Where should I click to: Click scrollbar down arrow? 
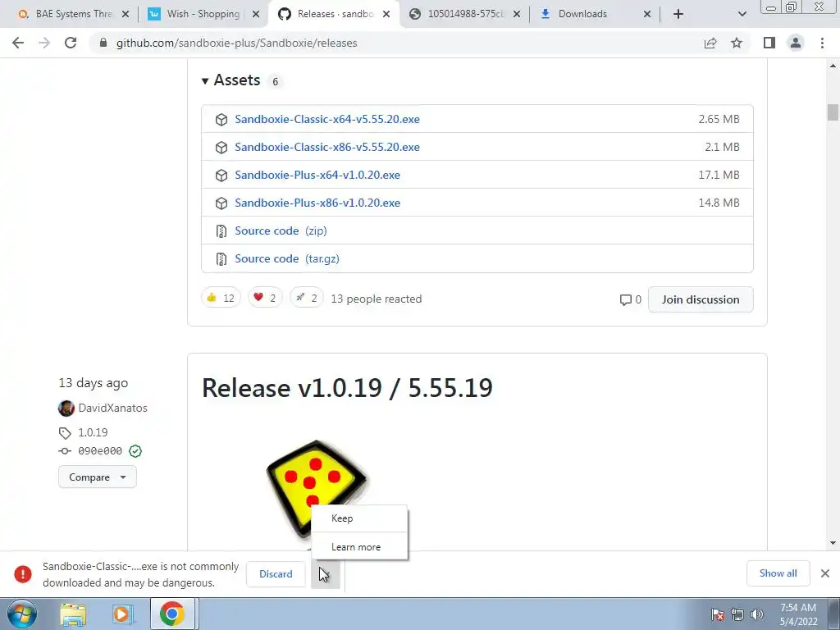pyautogui.click(x=833, y=543)
